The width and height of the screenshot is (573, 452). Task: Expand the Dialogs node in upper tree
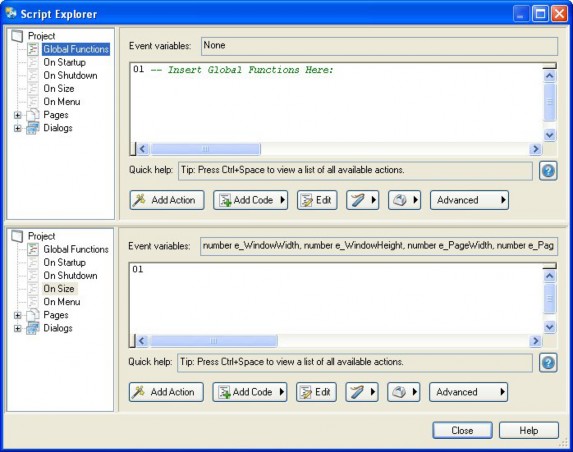18,128
